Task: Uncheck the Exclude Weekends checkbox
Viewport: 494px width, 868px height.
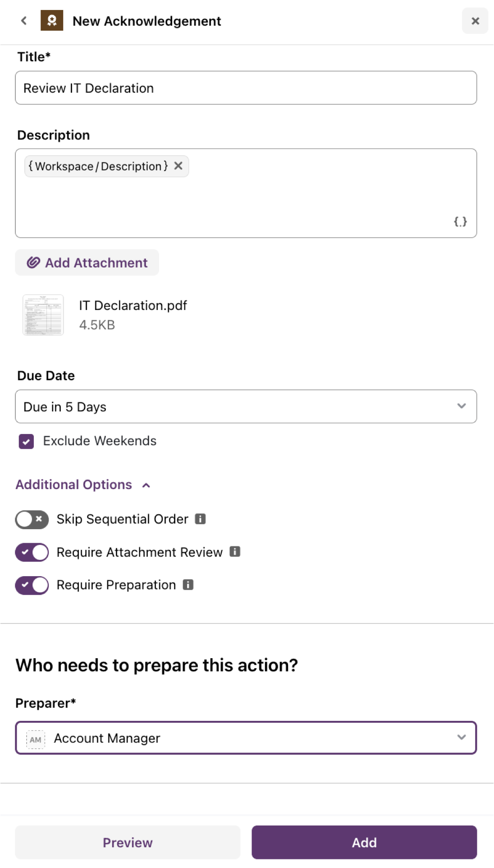Action: 26,441
